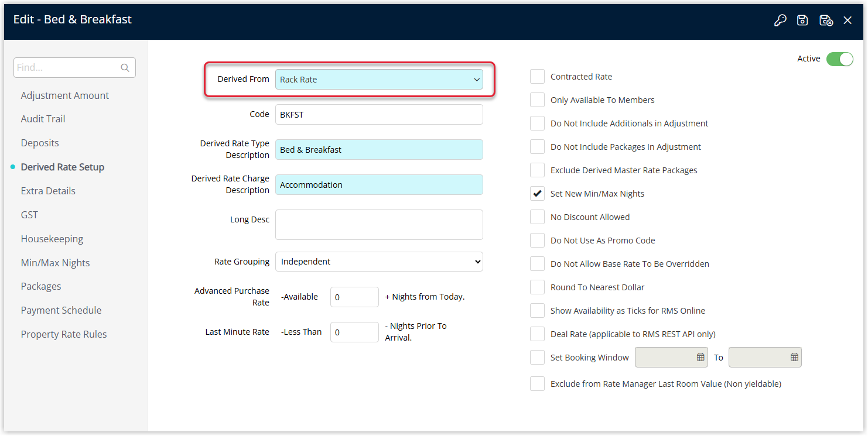Image resolution: width=868 pixels, height=436 pixels.
Task: Go to Min/Max Nights section
Action: click(x=56, y=263)
